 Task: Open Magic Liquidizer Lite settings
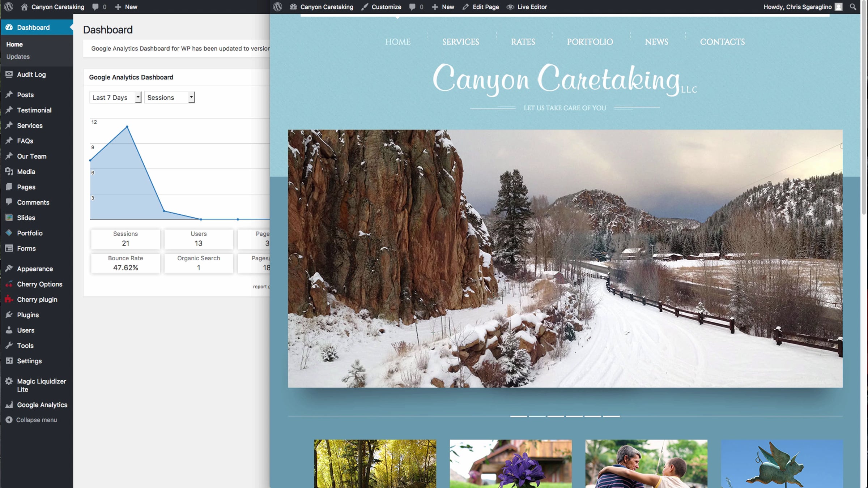tap(41, 385)
